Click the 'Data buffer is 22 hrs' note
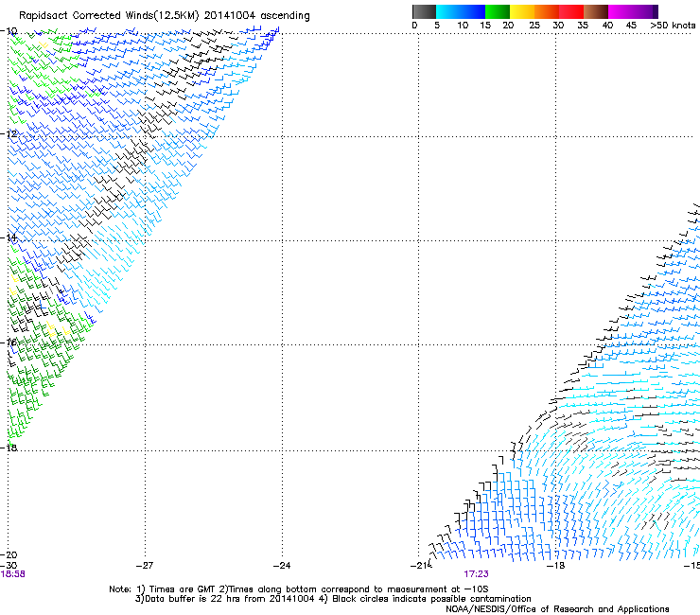This screenshot has width=700, height=615. tap(196, 599)
